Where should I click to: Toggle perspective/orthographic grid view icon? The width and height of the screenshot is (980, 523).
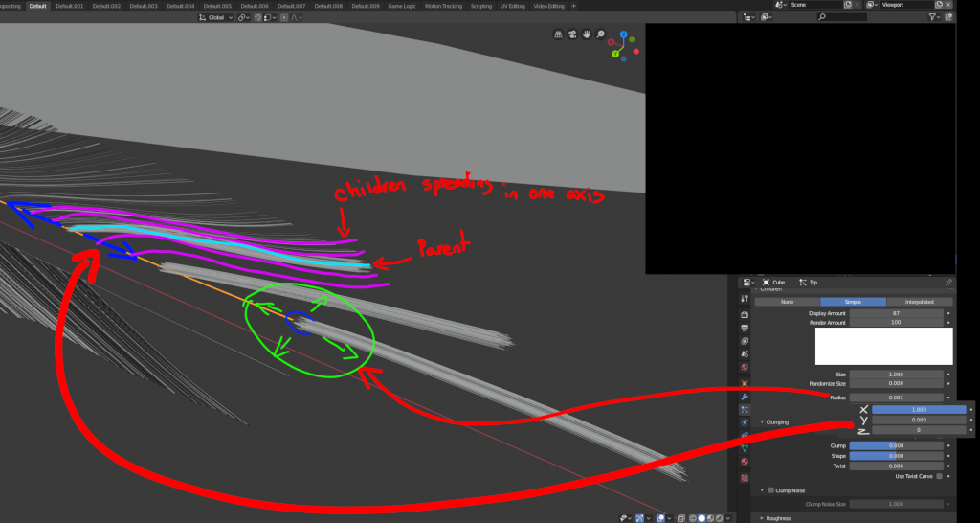tap(559, 34)
